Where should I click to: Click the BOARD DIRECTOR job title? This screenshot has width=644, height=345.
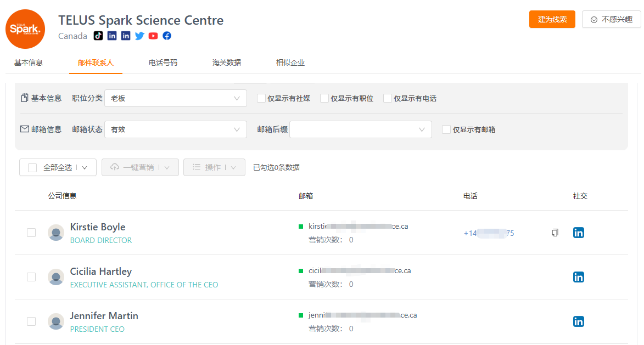101,240
